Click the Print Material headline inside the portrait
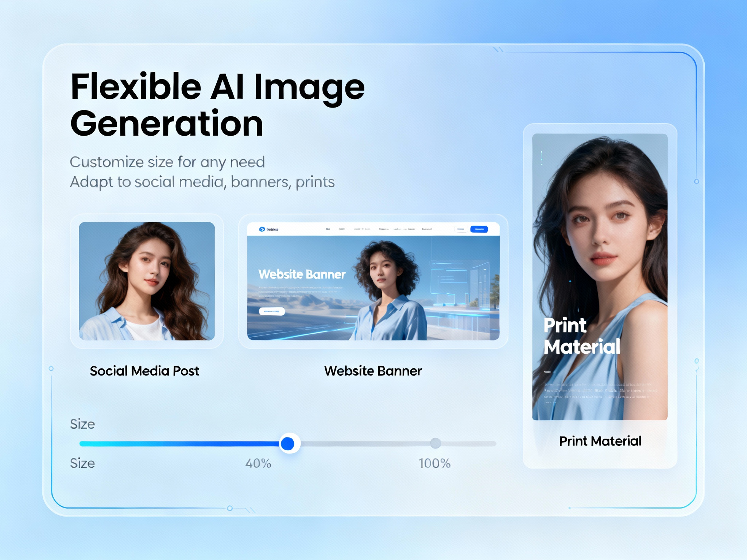 pos(582,334)
